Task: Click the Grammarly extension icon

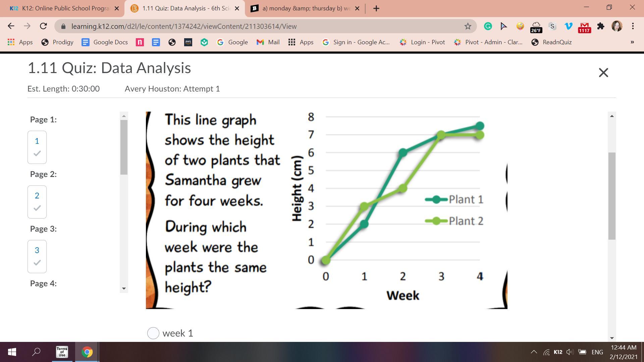Action: [x=488, y=26]
